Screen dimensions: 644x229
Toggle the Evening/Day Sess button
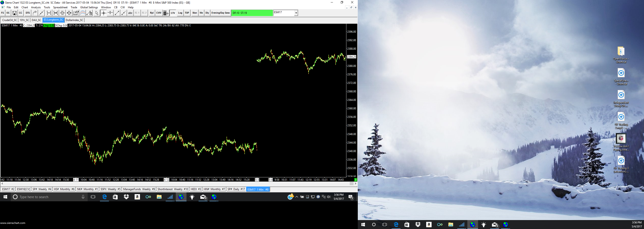coord(220,13)
